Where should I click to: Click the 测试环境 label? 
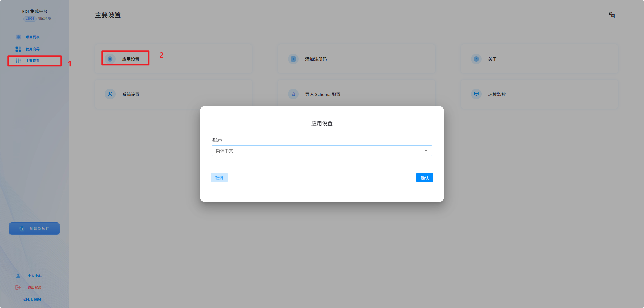click(x=44, y=19)
